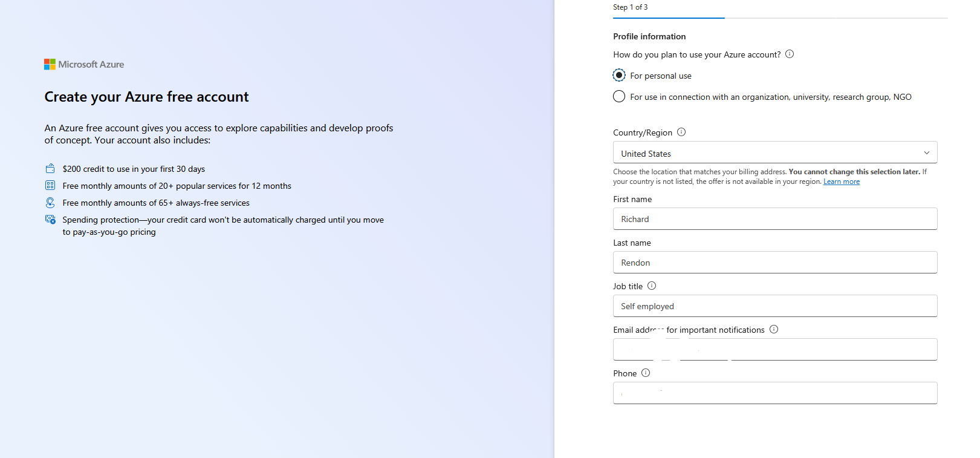Click the '65+ always-free services' line
980x458 pixels.
(156, 203)
